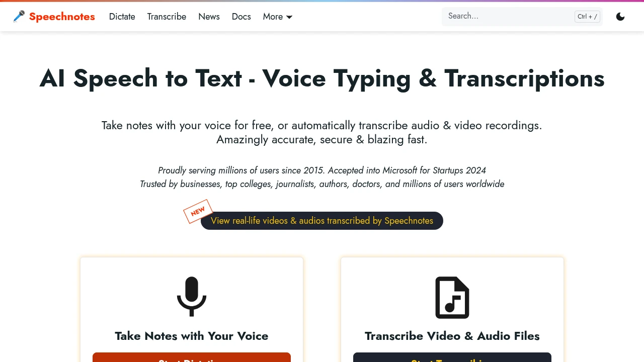The image size is (644, 362).
Task: Click the audio file music-note icon
Action: 452,298
